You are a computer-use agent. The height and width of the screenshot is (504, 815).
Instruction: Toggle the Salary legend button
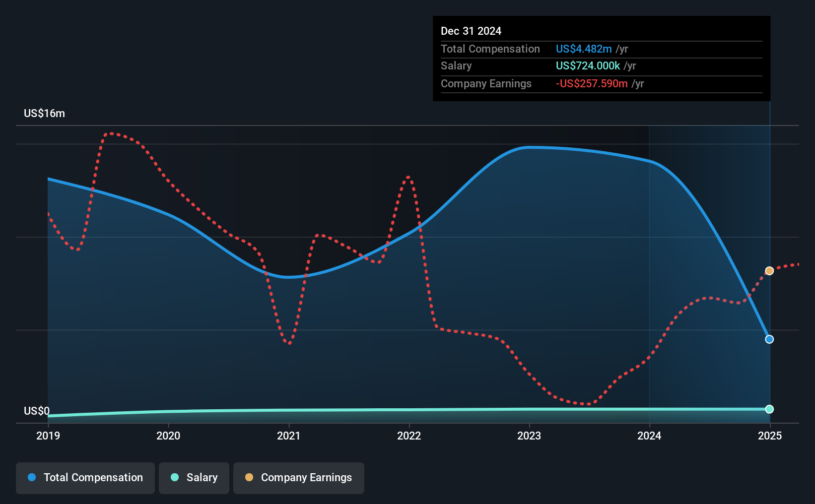tap(194, 478)
